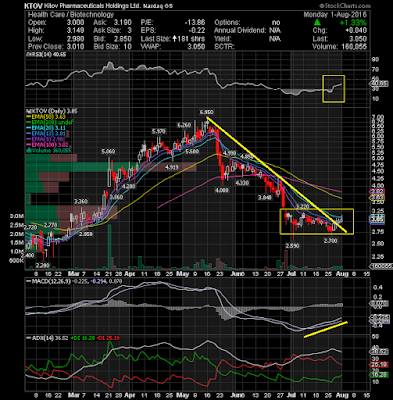Click the 3.840 price label
The image size is (393, 400).
tap(265, 197)
